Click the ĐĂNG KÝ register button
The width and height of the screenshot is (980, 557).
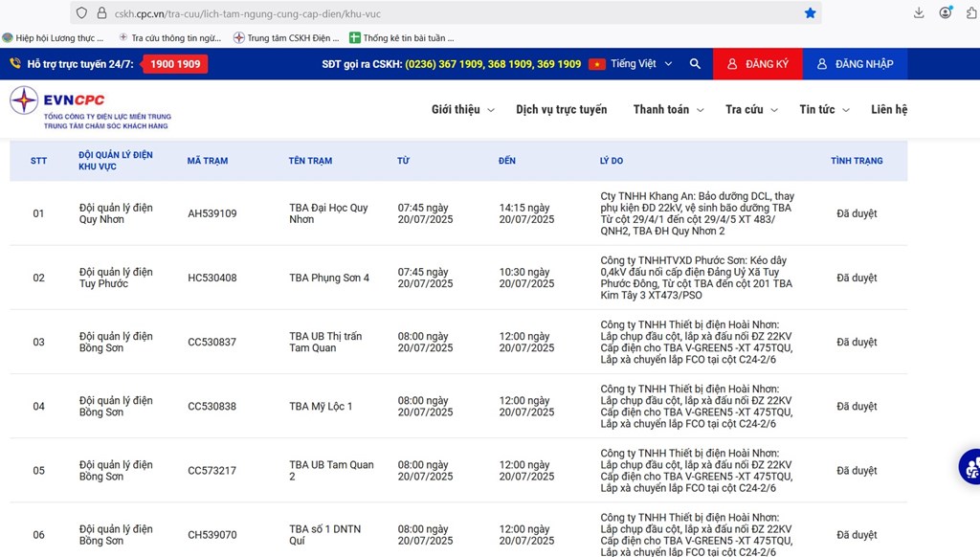click(x=758, y=64)
